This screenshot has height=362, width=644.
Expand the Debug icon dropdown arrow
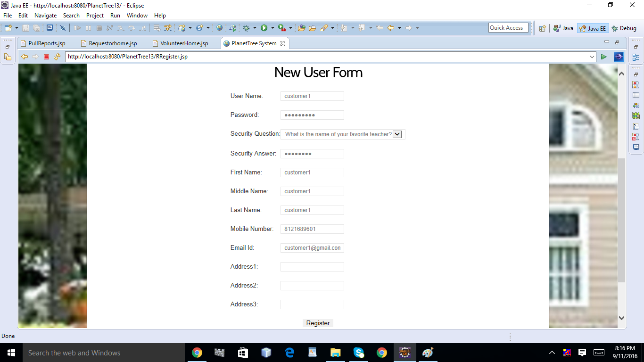coord(255,28)
